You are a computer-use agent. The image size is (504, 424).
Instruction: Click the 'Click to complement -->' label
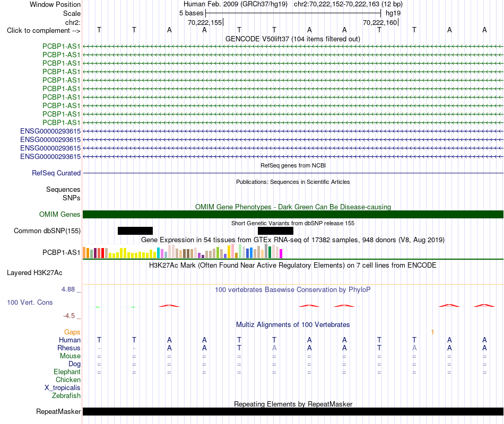coord(44,31)
